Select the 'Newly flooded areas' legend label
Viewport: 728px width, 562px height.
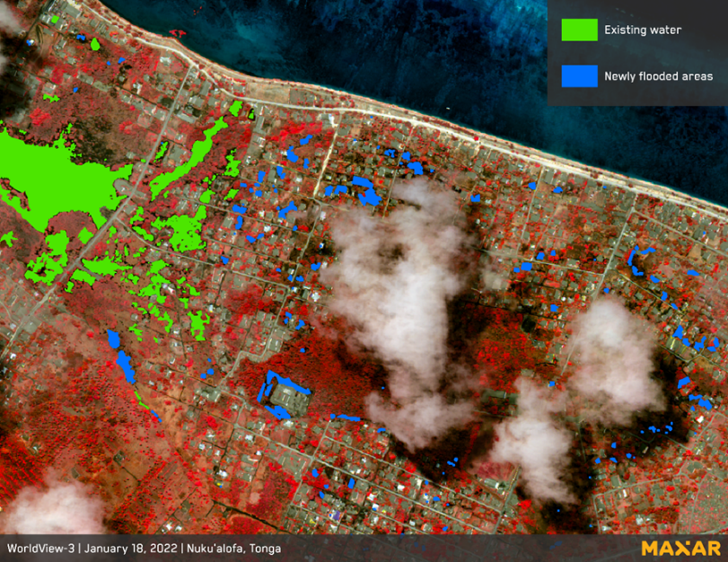pyautogui.click(x=658, y=76)
